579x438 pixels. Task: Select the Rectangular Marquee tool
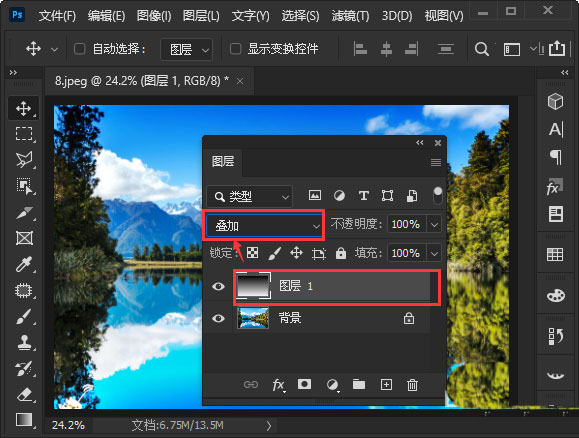click(x=24, y=134)
